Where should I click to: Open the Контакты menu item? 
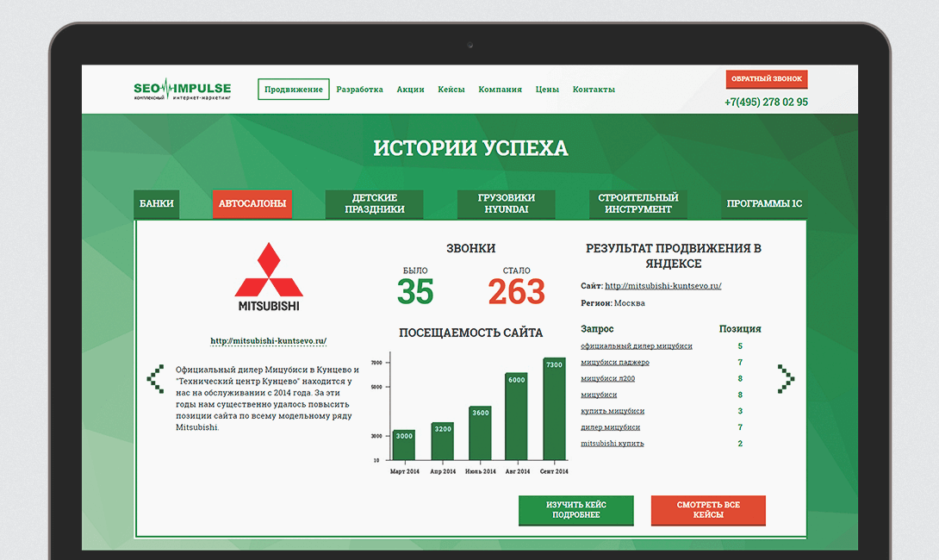pyautogui.click(x=594, y=90)
